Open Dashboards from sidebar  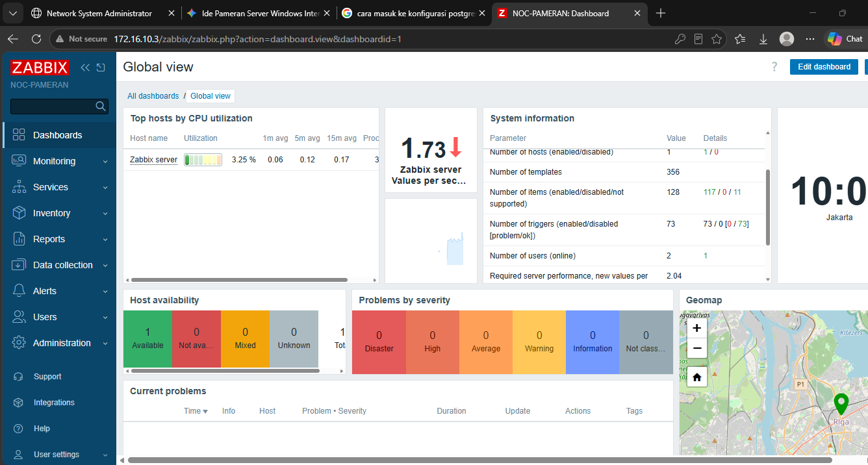point(59,135)
